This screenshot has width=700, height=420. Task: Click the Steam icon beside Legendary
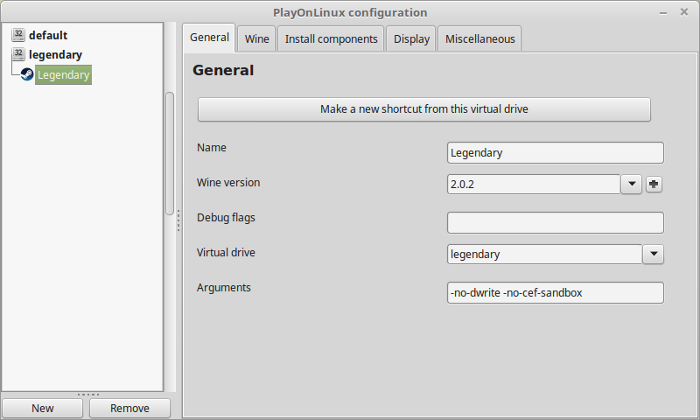(27, 75)
